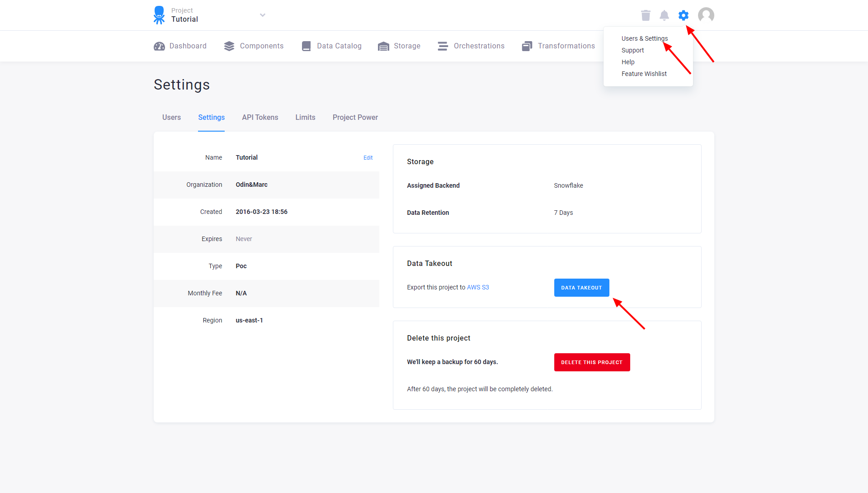The image size is (868, 493).
Task: Click the created date 2016-03-23 18:56
Action: [x=261, y=212]
